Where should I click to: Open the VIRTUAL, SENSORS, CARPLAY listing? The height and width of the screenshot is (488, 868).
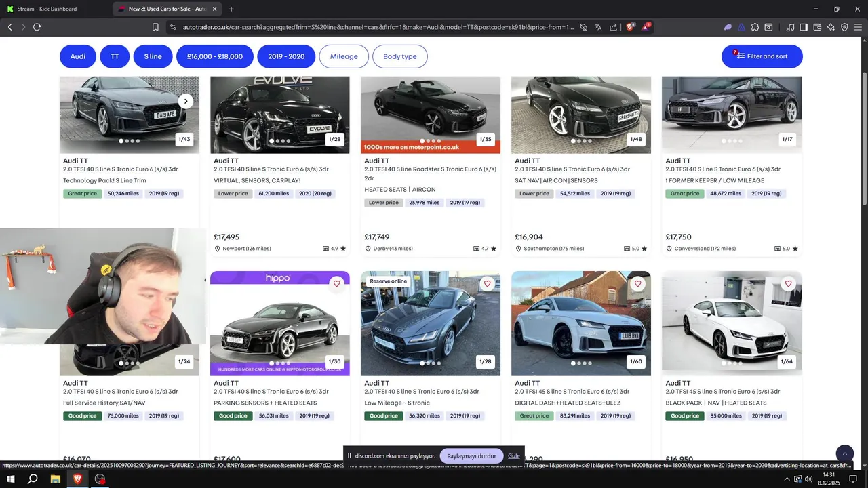(257, 181)
